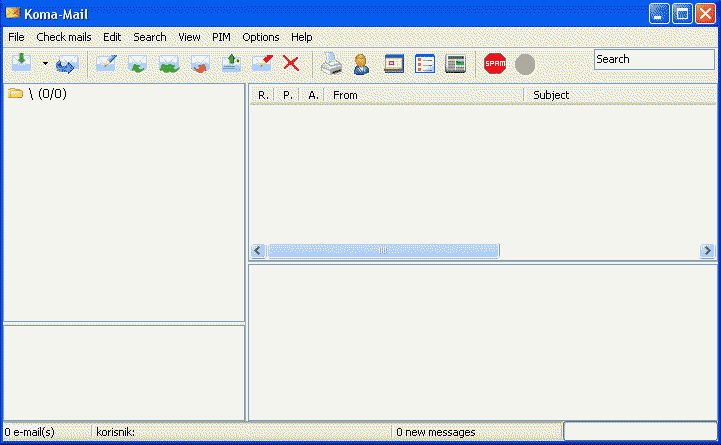Click the red SPAM stop sign icon

(x=494, y=64)
